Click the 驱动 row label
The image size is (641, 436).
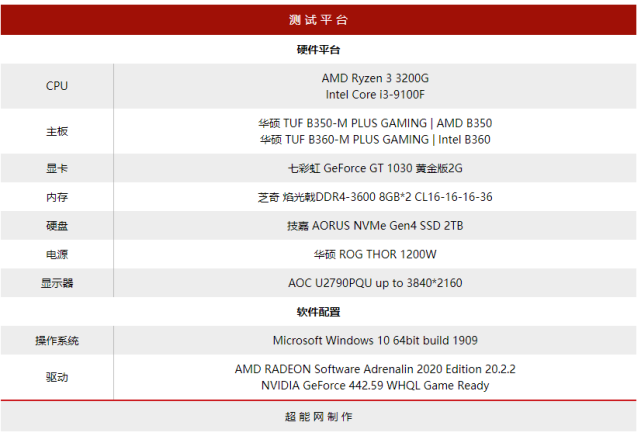pyautogui.click(x=57, y=377)
